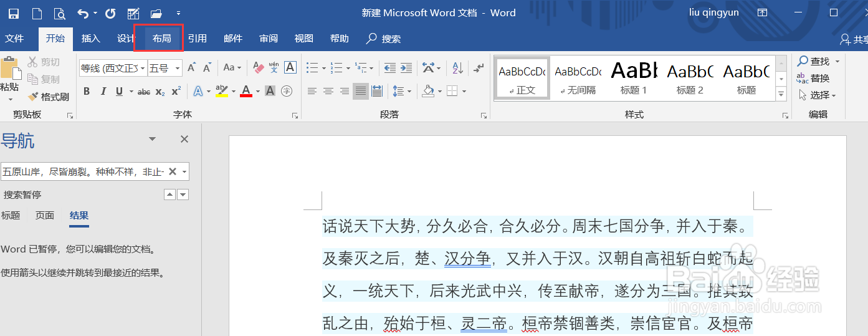Click the 共享 share button
Viewport: 868px width, 336px height.
click(x=853, y=39)
